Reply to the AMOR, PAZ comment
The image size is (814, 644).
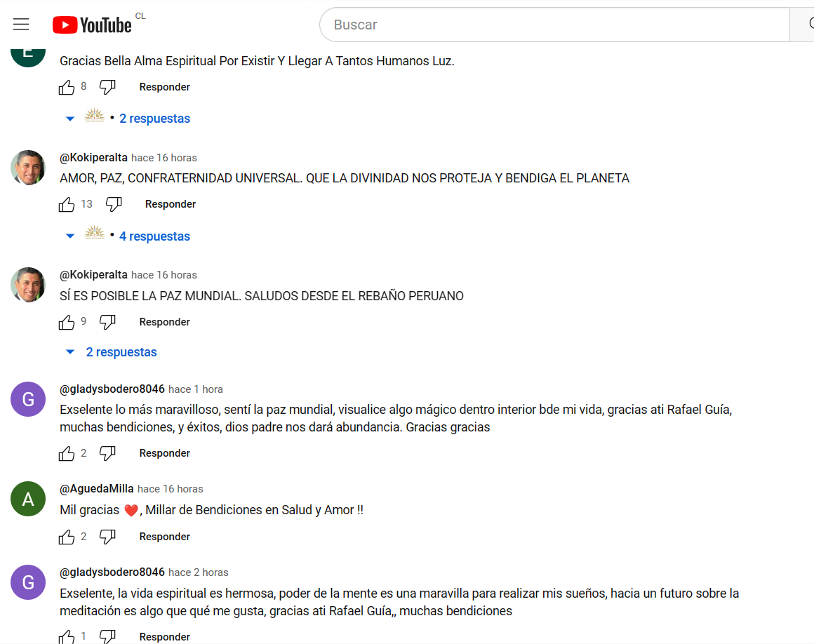(171, 204)
